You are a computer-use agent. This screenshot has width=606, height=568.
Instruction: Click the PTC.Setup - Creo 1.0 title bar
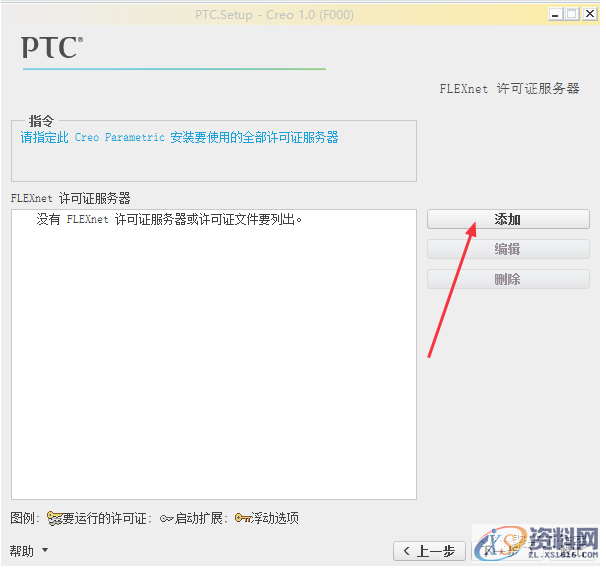point(274,15)
